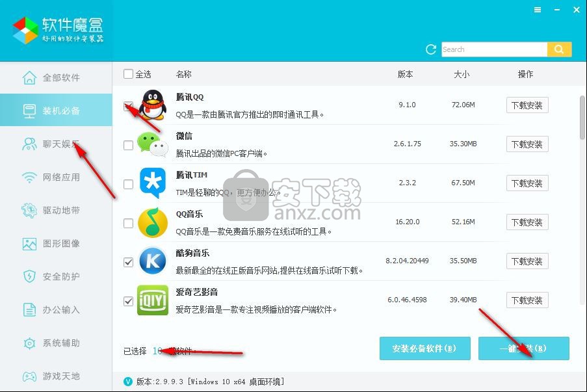The image size is (587, 392).
Task: Click the refresh icon beside search box
Action: (430, 49)
